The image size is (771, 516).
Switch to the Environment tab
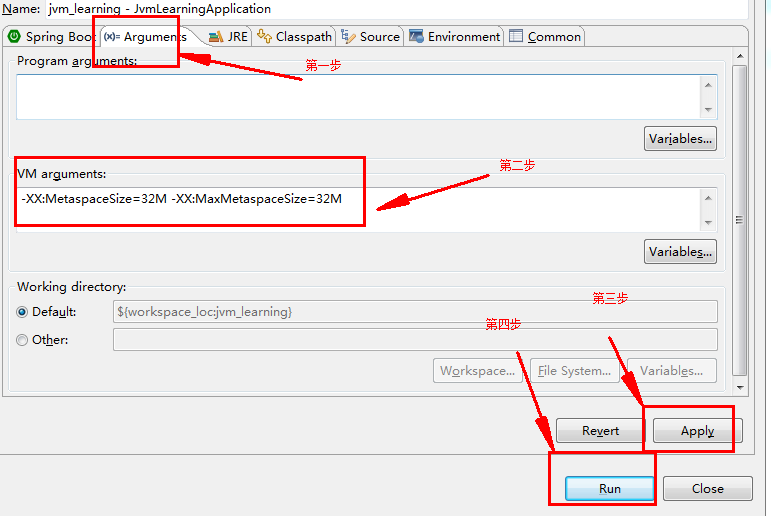[x=455, y=37]
